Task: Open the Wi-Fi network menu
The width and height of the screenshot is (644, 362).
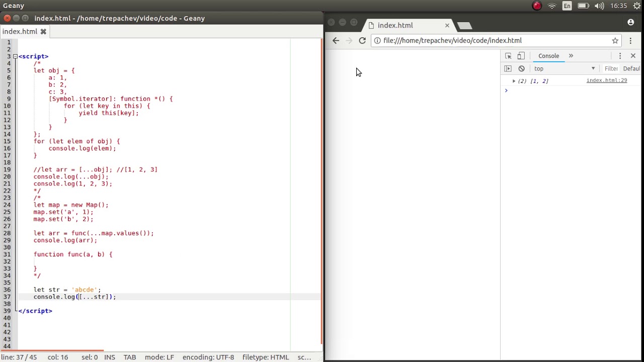Action: [552, 6]
